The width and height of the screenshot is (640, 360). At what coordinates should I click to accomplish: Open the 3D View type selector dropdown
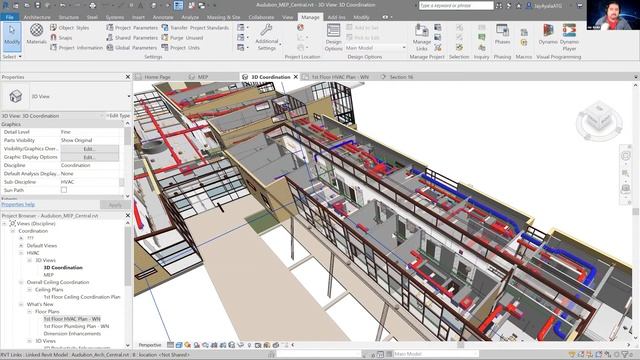[129, 96]
